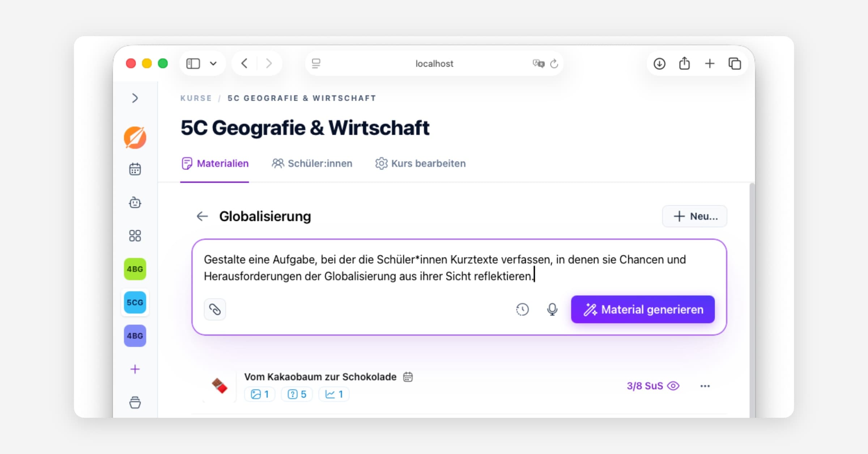This screenshot has width=868, height=454.
Task: Click the image count badge showing 1
Action: [260, 394]
